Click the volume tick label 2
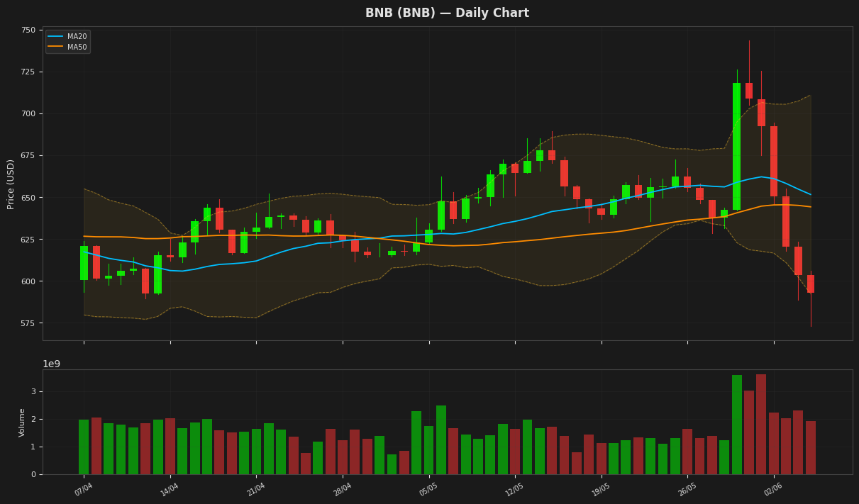This screenshot has height=504, width=859. pos(33,420)
